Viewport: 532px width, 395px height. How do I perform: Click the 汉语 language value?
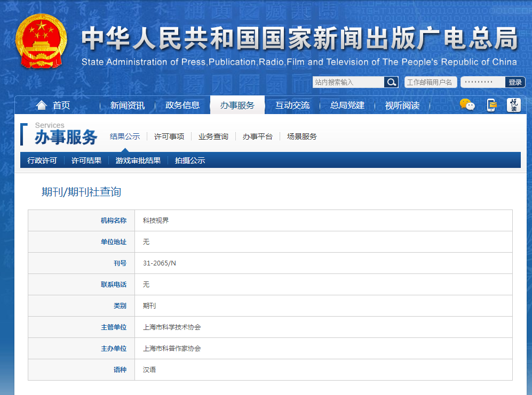149,370
